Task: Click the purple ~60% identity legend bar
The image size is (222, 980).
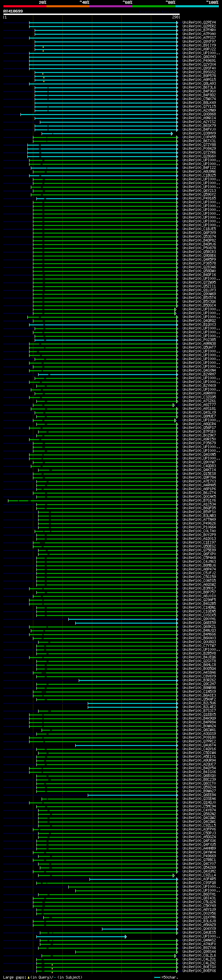Action: click(x=111, y=6)
